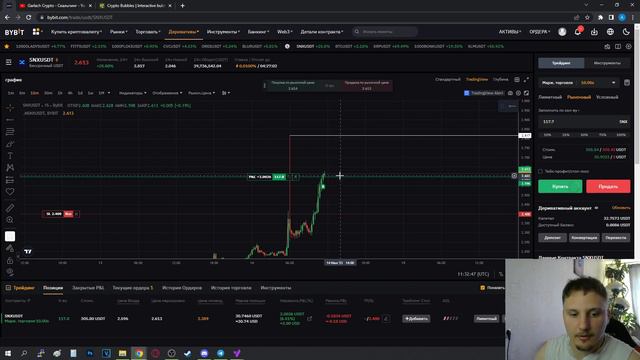
Task: Select Условный order type tab
Action: click(607, 97)
